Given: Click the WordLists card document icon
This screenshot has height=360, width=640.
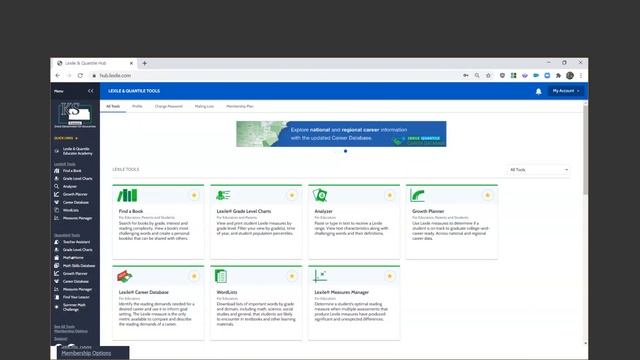Looking at the screenshot, I should [x=221, y=276].
